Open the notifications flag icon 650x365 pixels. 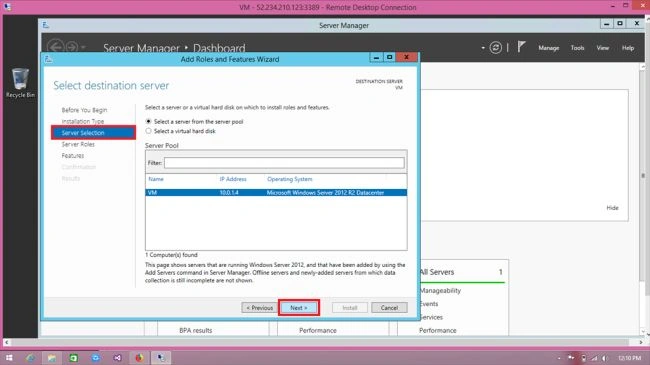point(521,47)
